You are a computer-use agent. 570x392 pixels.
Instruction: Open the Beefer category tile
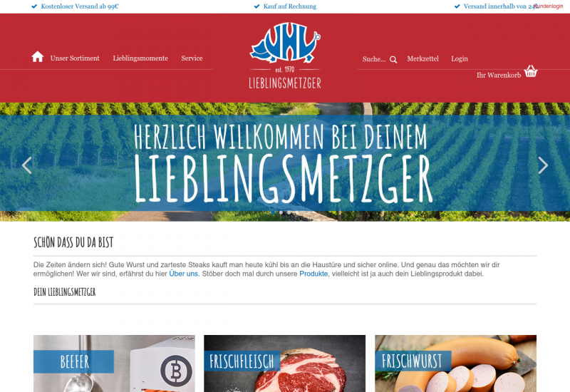114,363
